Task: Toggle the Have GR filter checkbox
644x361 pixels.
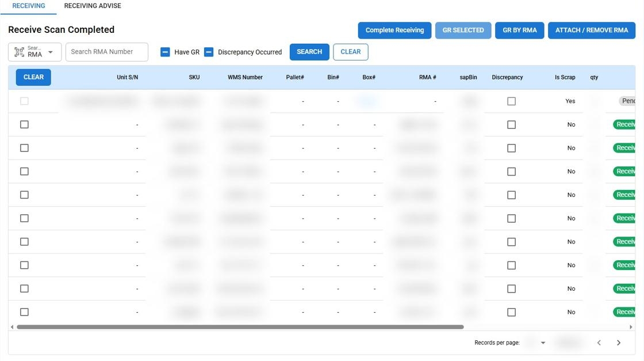Action: [x=165, y=52]
